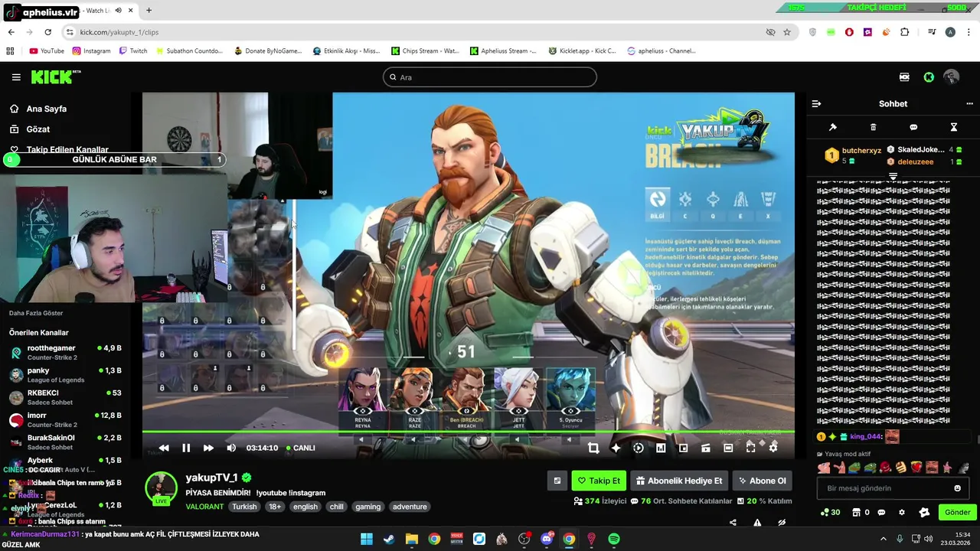The image size is (980, 551).
Task: Click the Takip Et follow button
Action: (x=599, y=481)
